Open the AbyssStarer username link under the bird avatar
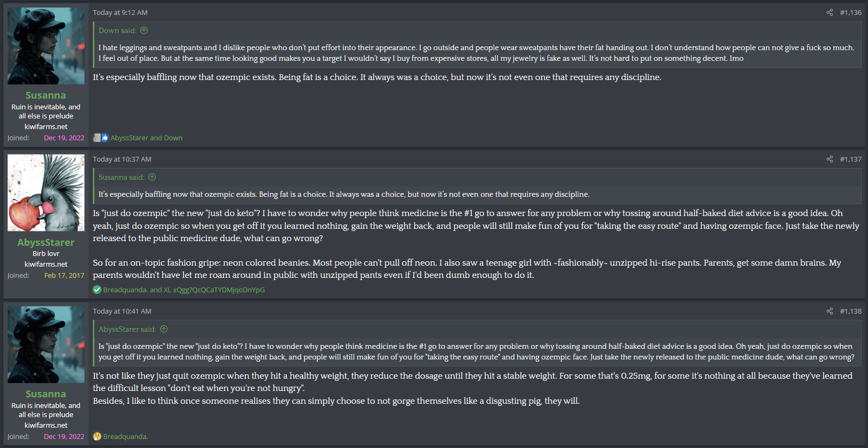The height and width of the screenshot is (448, 868). 46,242
